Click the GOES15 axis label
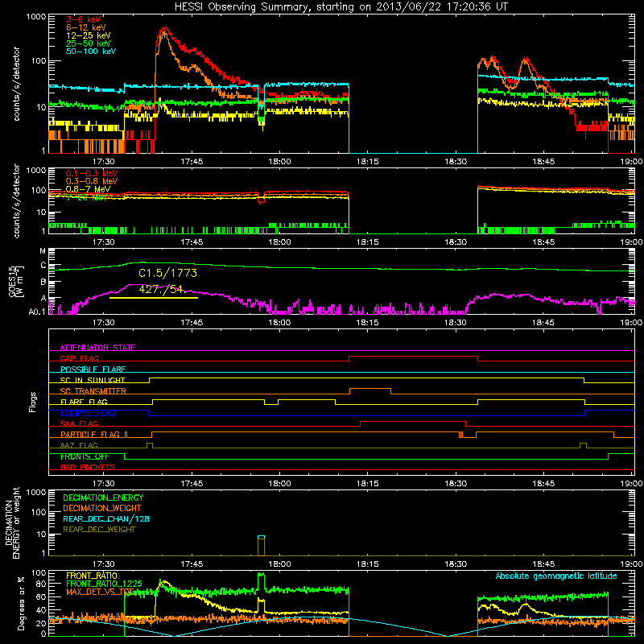644x644 pixels. coord(12,280)
